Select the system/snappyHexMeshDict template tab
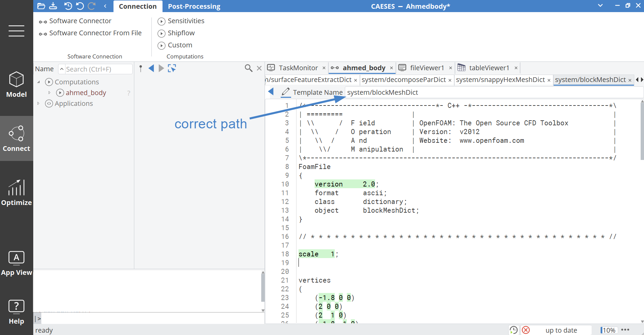The height and width of the screenshot is (335, 644). point(500,80)
